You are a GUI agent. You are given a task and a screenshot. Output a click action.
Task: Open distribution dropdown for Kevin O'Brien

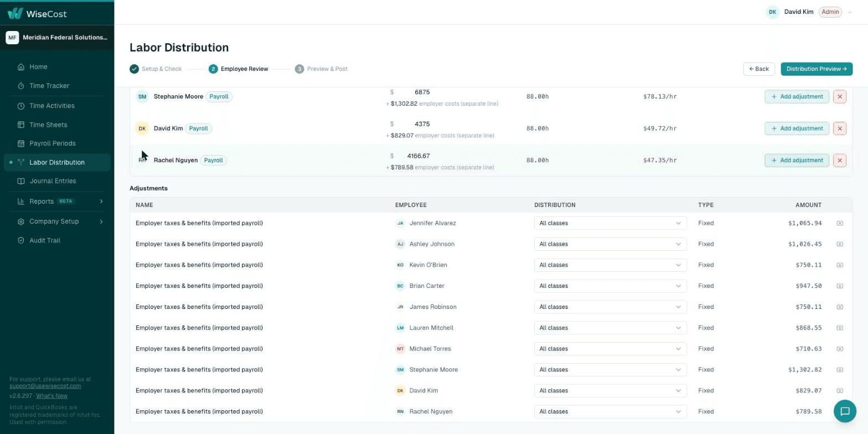coord(611,265)
